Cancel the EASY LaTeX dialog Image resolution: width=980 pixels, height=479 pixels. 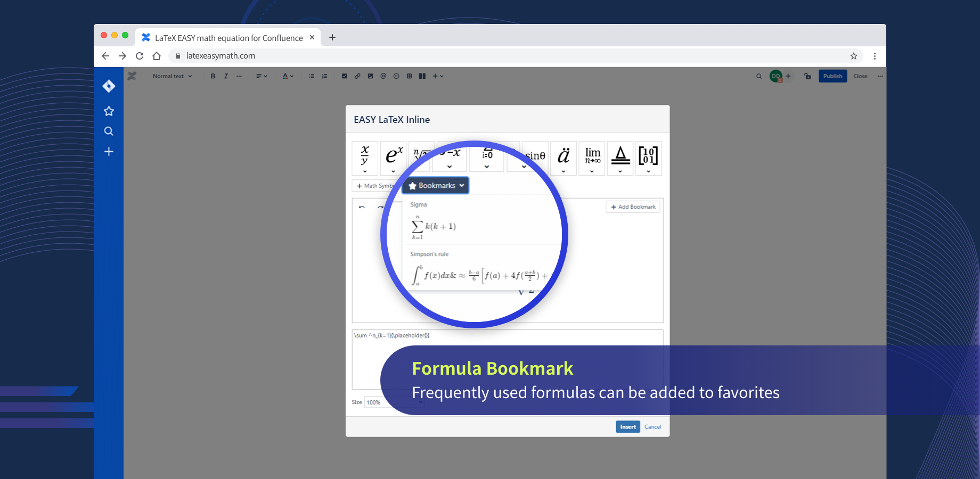(652, 427)
